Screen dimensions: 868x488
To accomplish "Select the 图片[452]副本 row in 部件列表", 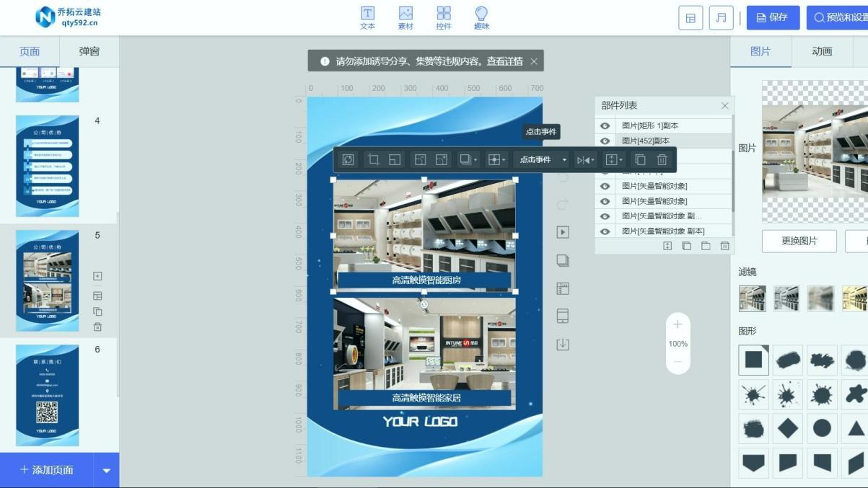I will click(x=664, y=141).
